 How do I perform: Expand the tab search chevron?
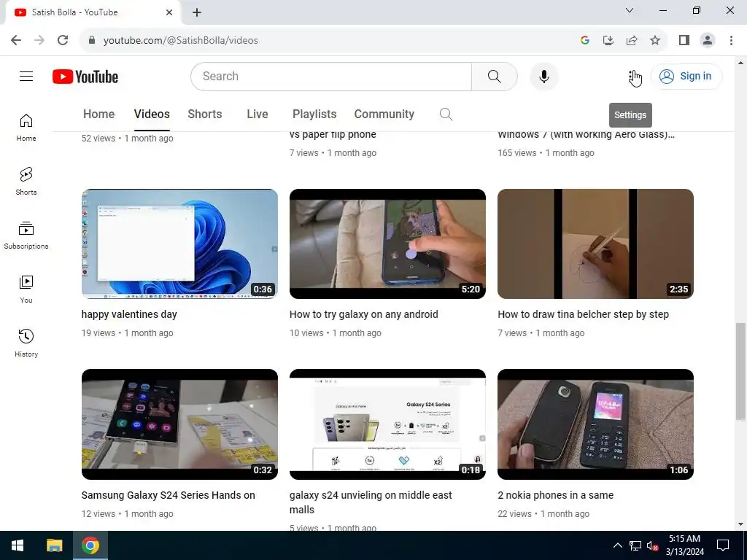630,10
